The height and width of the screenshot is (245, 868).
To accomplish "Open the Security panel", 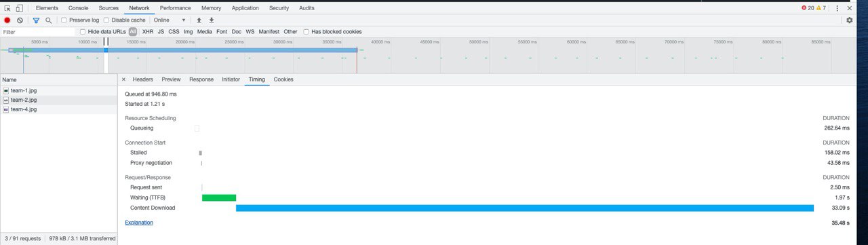I will point(279,8).
